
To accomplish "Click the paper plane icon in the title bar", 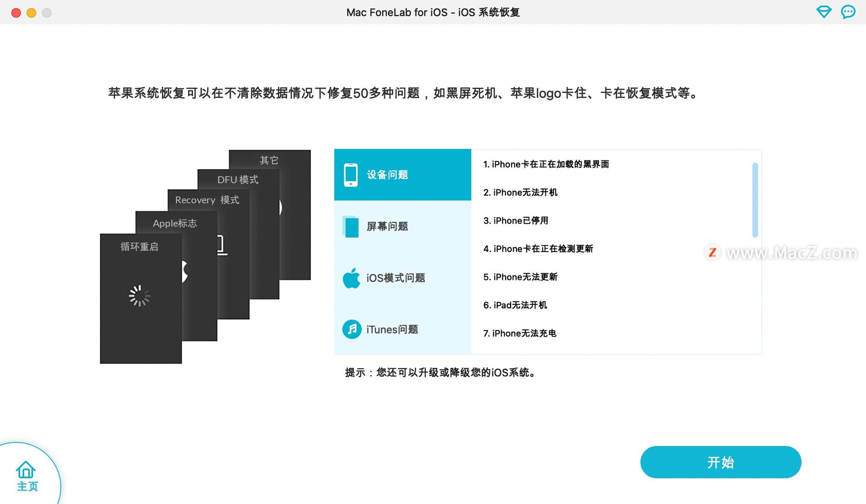I will point(824,12).
